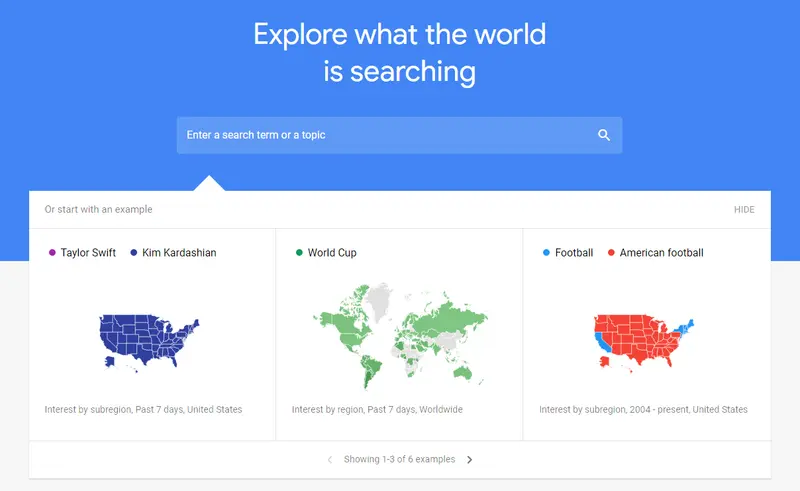Open the Kim Kardashian term label
This screenshot has height=491, width=800.
click(179, 253)
